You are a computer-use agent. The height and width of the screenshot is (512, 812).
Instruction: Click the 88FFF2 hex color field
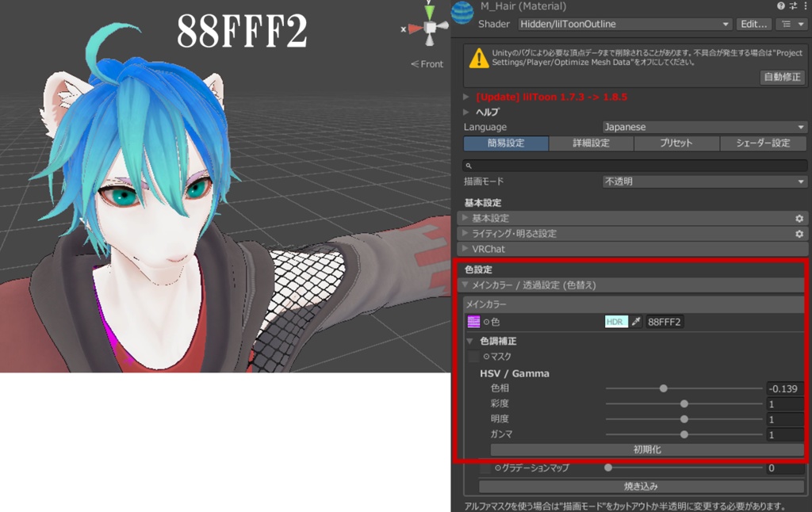tap(665, 322)
